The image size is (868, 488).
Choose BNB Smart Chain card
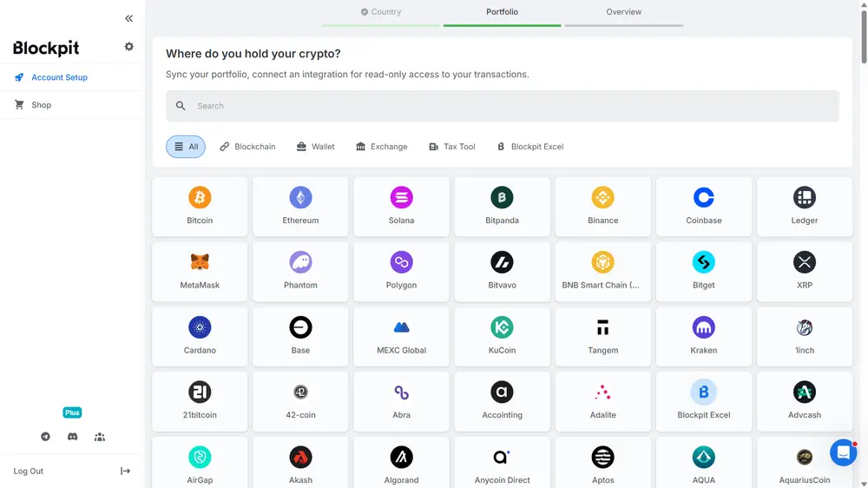pos(603,272)
